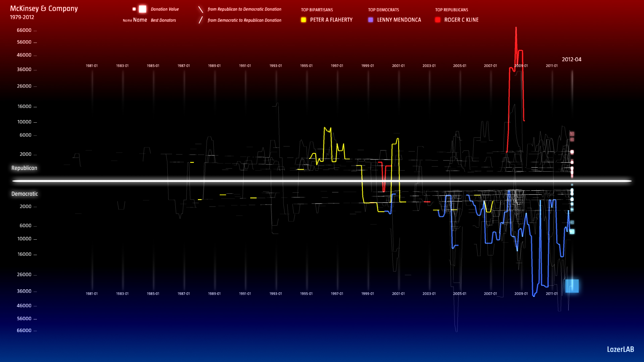Viewport: 644px width, 362px height.
Task: Click the TOP BIPARTISANS heading
Action: tap(317, 10)
